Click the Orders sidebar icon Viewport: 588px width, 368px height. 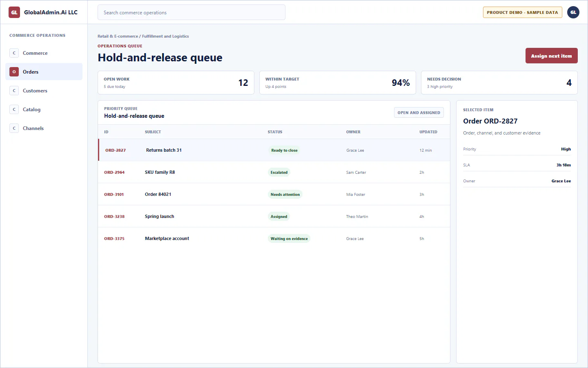[x=14, y=72]
